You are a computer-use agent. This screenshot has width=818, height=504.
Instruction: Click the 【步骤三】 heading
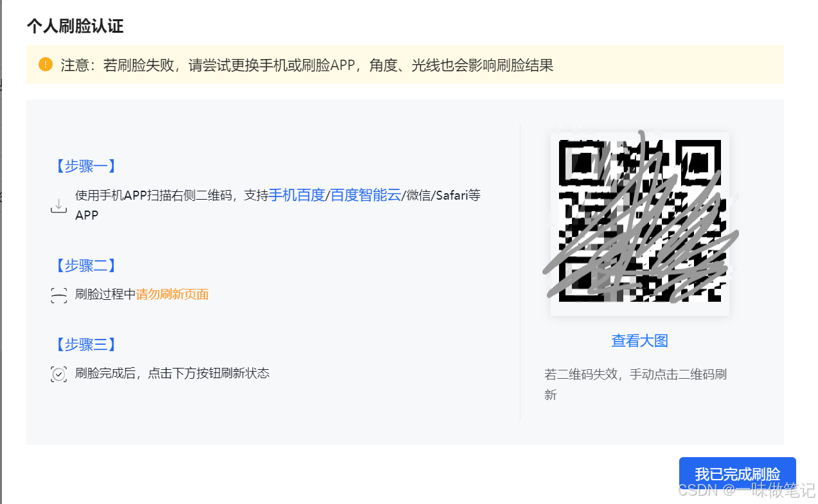85,344
